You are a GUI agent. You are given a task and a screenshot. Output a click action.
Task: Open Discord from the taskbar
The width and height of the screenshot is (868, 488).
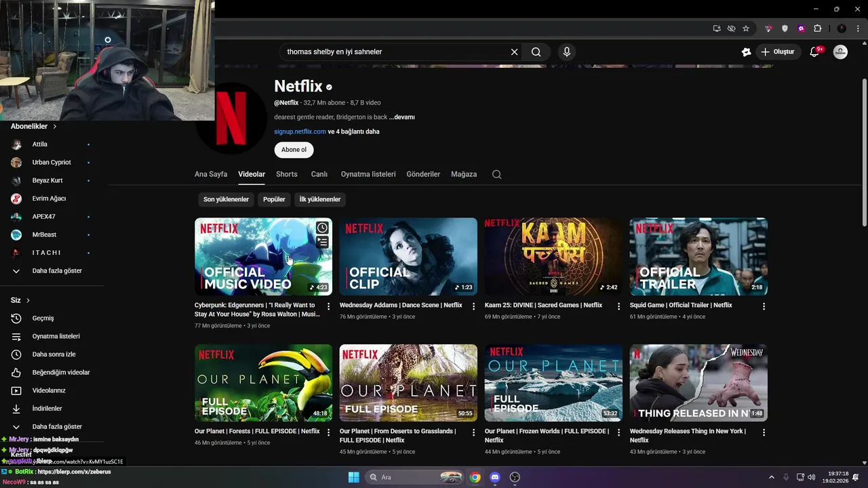[495, 477]
